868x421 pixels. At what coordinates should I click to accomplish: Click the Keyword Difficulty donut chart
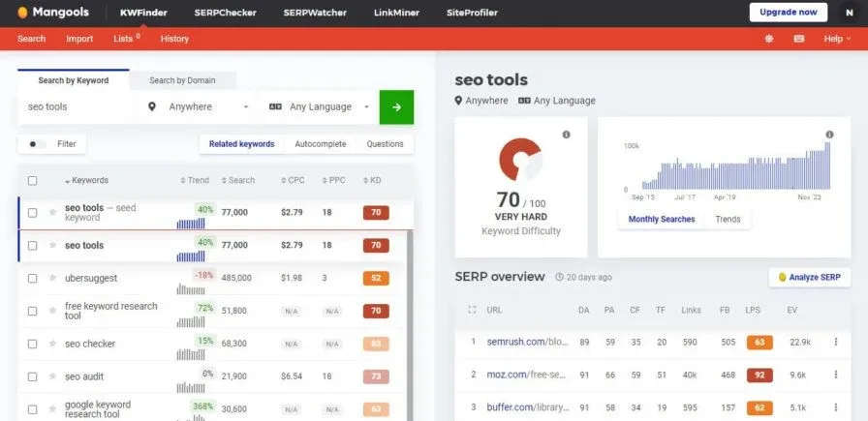click(520, 160)
